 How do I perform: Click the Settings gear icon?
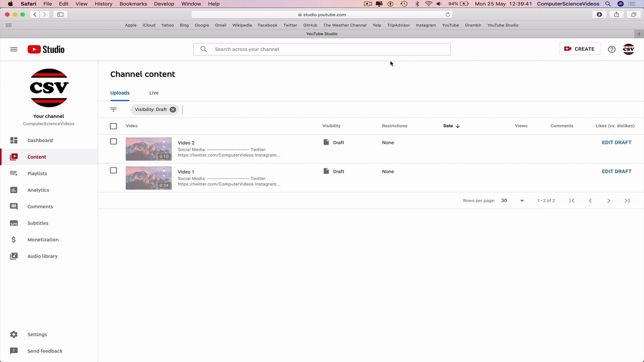[14, 334]
